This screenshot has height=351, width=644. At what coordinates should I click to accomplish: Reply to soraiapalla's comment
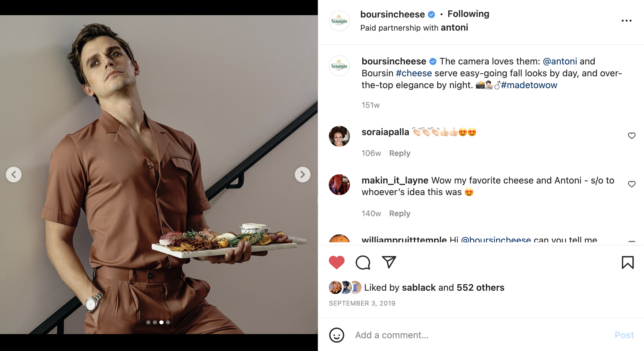(400, 153)
